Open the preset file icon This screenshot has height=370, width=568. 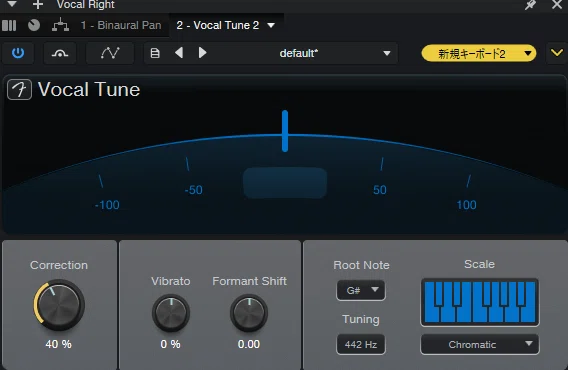tap(155, 54)
